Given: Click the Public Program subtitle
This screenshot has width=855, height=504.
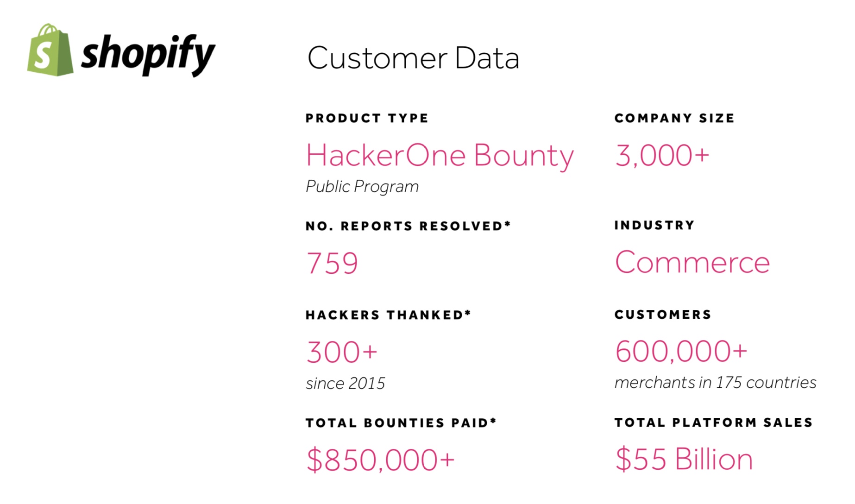Looking at the screenshot, I should 362,187.
